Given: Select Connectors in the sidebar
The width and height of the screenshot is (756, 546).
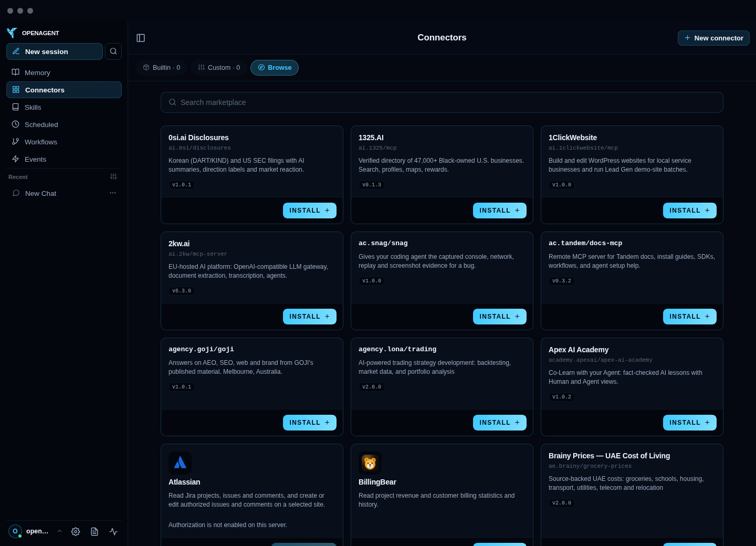Looking at the screenshot, I should pos(64,90).
